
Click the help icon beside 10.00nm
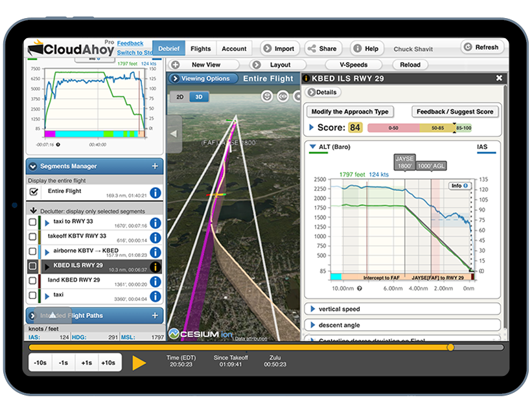(x=359, y=289)
